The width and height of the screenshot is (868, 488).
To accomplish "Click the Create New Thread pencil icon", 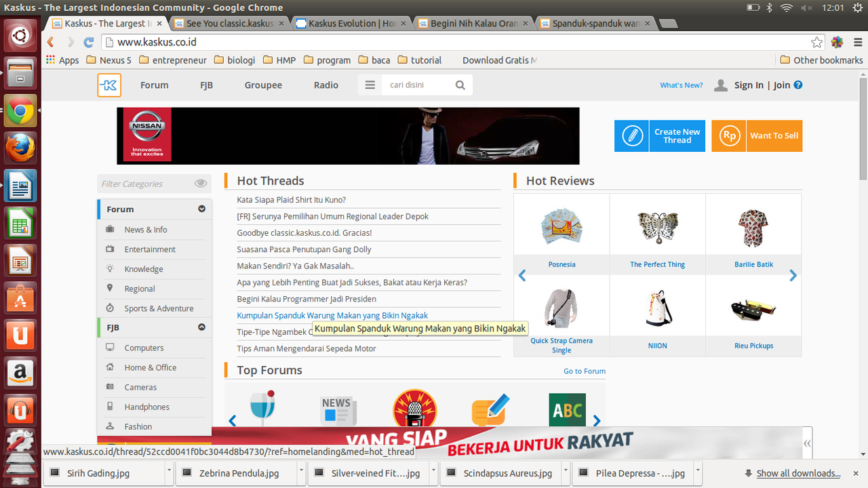I will [632, 136].
